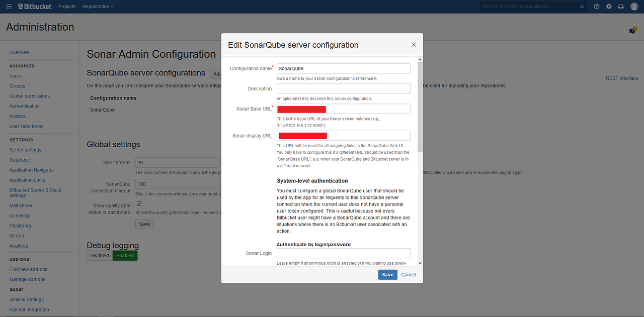Viewport: 644px width, 317px height.
Task: Open Licensing page
Action: (x=20, y=216)
